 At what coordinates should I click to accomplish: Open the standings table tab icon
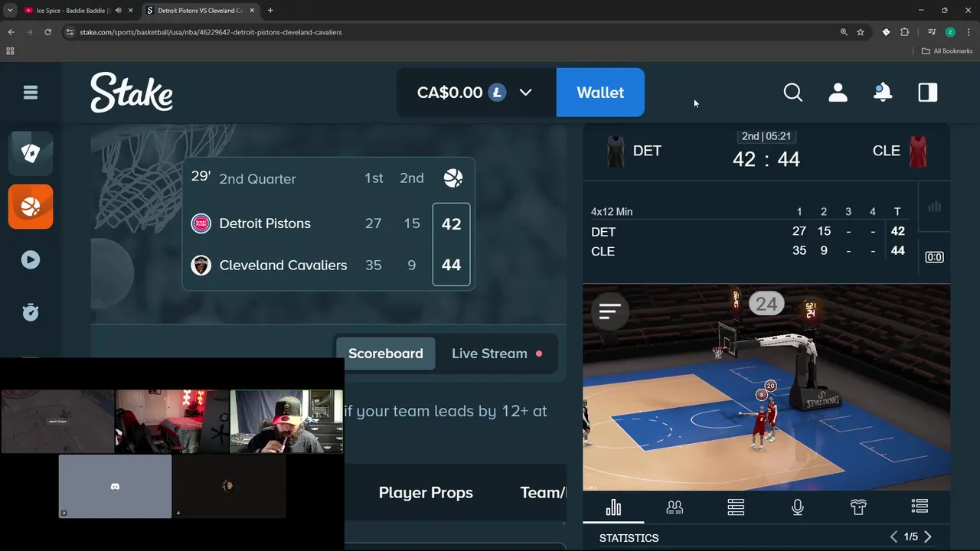(x=736, y=507)
